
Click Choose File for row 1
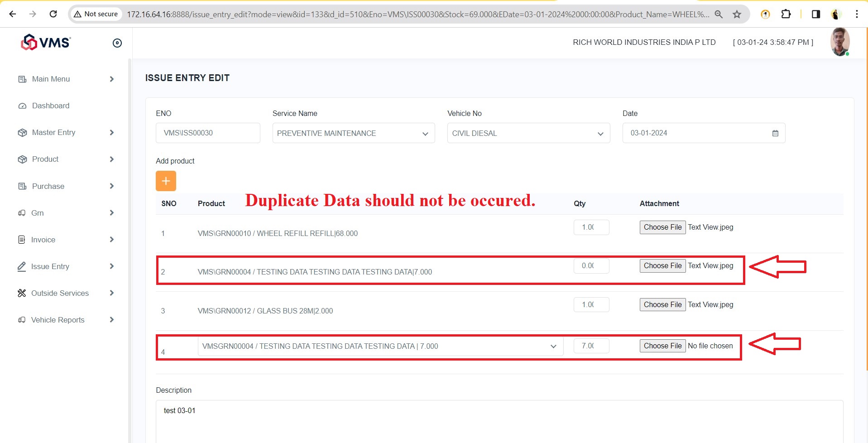pyautogui.click(x=662, y=227)
